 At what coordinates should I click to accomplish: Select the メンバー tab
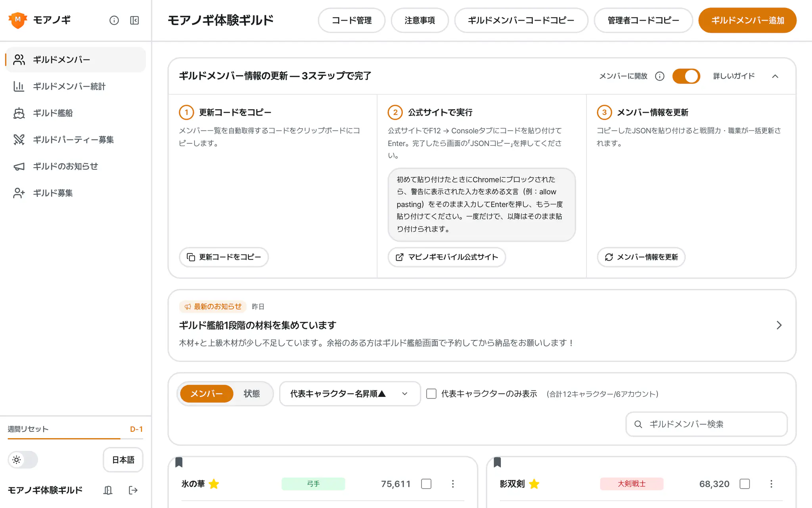[207, 394]
